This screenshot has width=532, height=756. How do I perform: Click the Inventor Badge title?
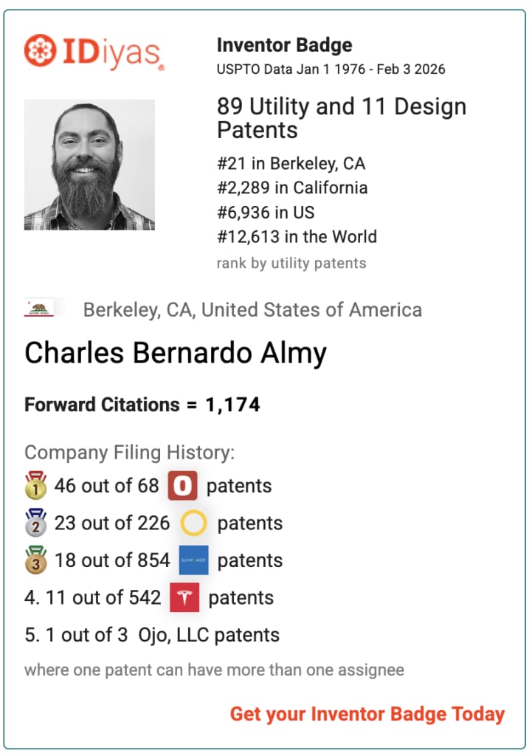[x=284, y=45]
